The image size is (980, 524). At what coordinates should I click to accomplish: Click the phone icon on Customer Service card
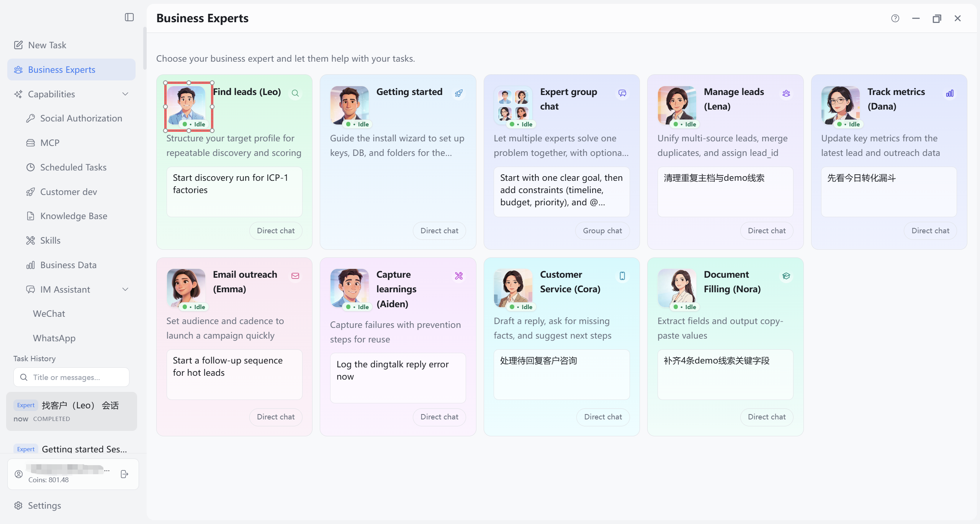(x=622, y=276)
